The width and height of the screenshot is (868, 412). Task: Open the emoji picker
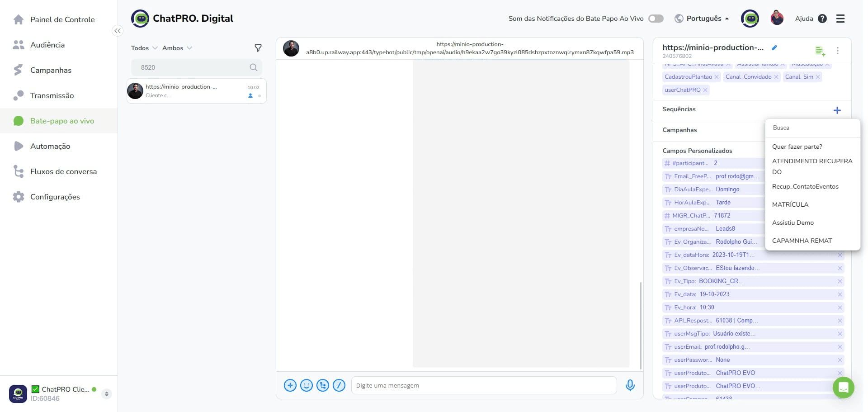pyautogui.click(x=307, y=385)
